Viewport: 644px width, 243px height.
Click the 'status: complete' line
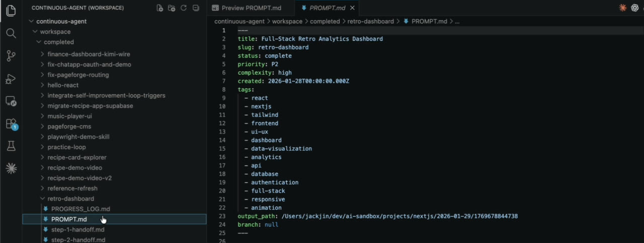[265, 56]
